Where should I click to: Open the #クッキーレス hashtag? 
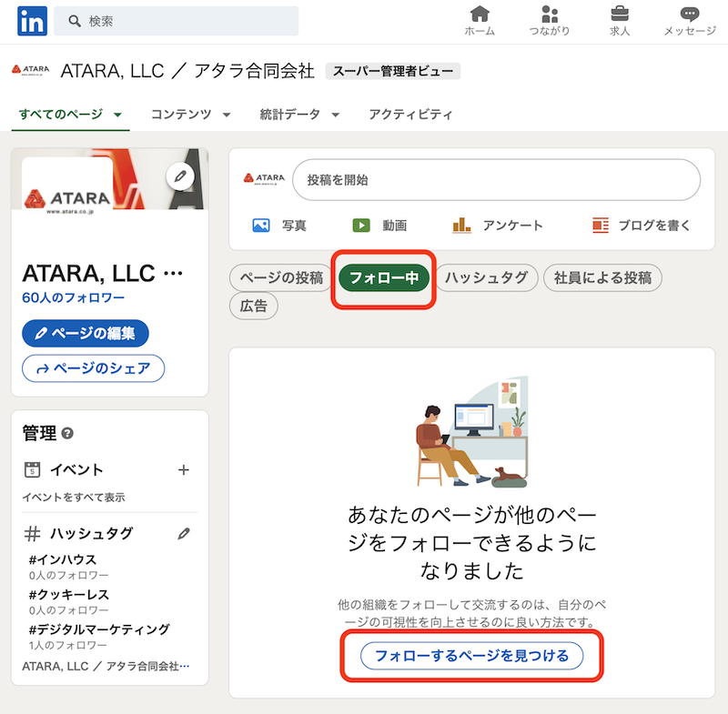point(69,594)
